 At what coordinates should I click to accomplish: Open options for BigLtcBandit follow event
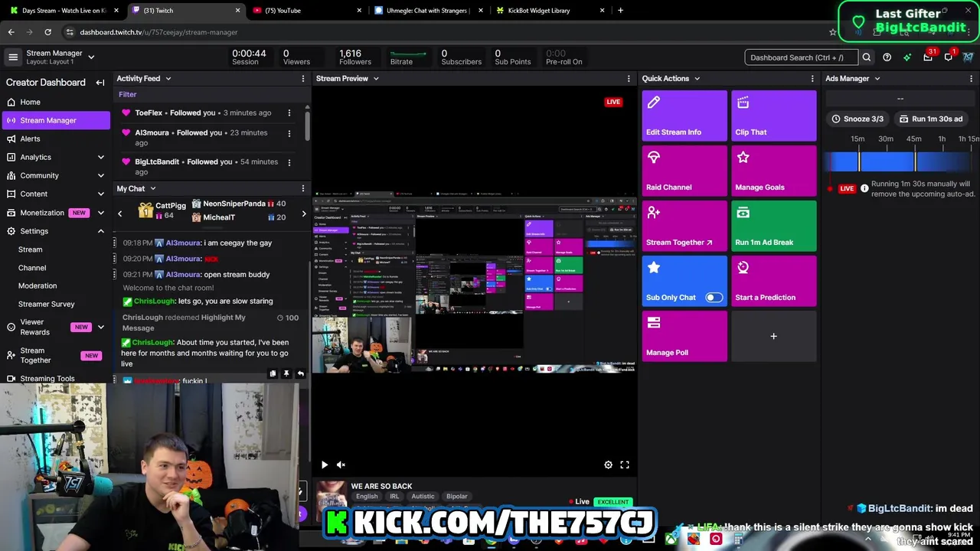[x=289, y=161]
